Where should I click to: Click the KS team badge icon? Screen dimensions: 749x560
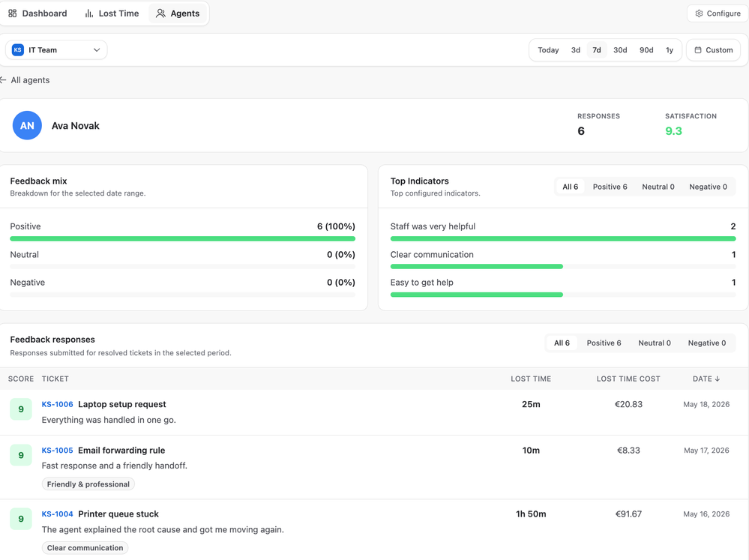(x=18, y=49)
